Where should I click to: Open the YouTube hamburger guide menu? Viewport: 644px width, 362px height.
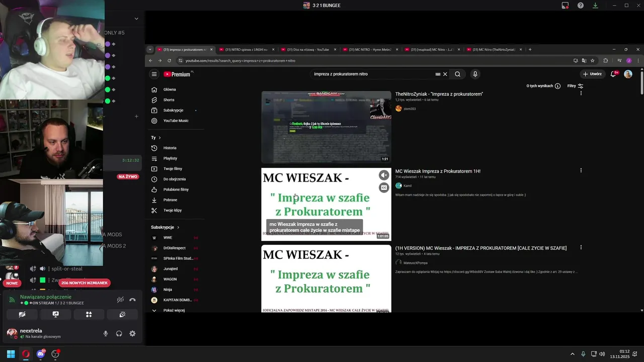coord(154,74)
